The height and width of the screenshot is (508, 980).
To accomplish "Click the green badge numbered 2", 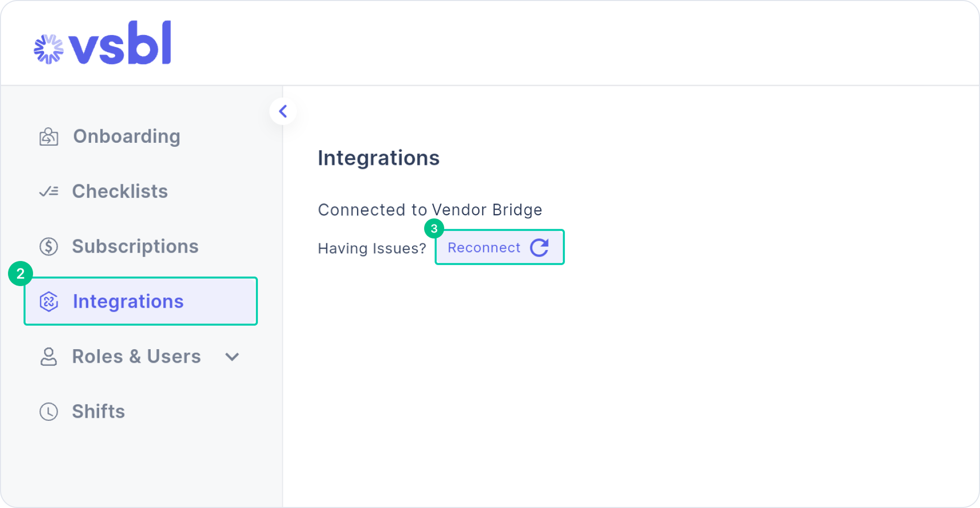I will (21, 274).
